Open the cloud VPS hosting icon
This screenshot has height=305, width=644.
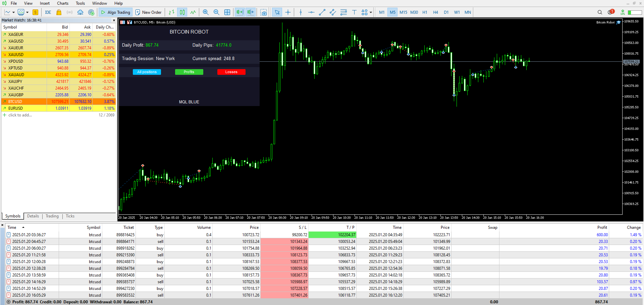click(80, 12)
